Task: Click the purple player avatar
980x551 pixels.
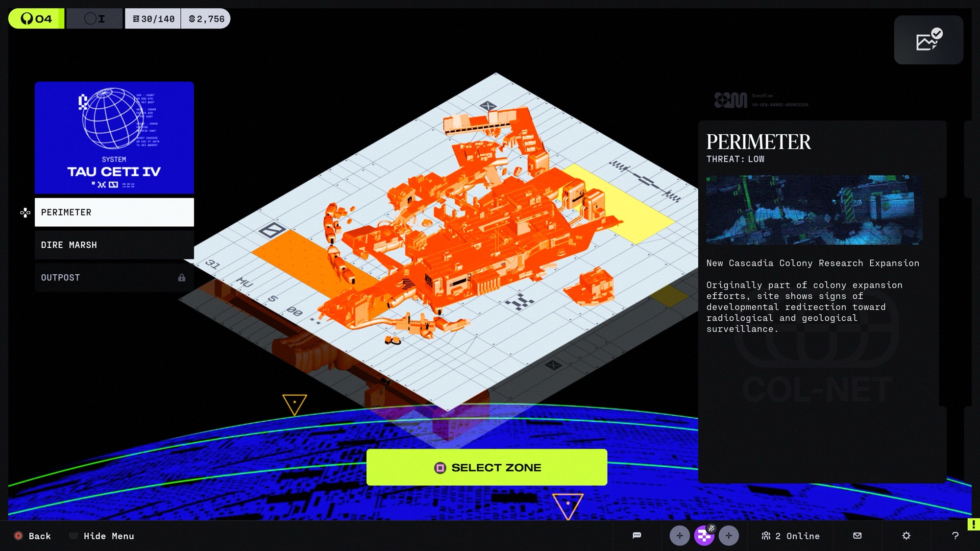Action: click(704, 536)
